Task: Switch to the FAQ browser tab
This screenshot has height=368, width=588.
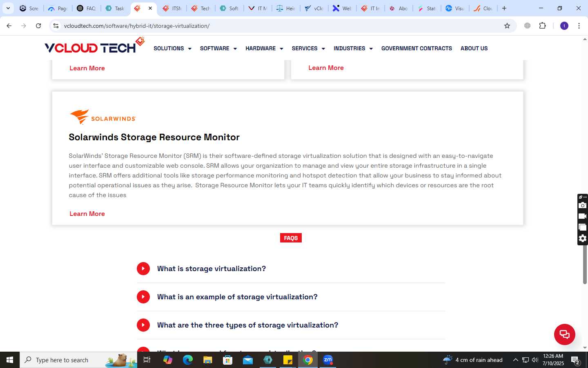Action: [87, 8]
